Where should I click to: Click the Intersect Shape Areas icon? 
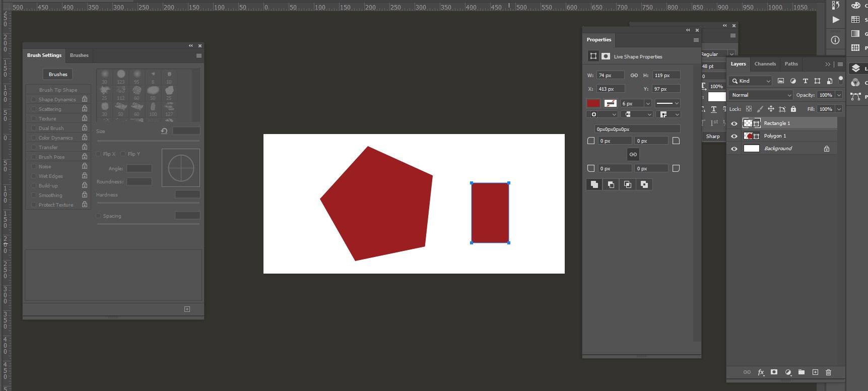coord(628,184)
